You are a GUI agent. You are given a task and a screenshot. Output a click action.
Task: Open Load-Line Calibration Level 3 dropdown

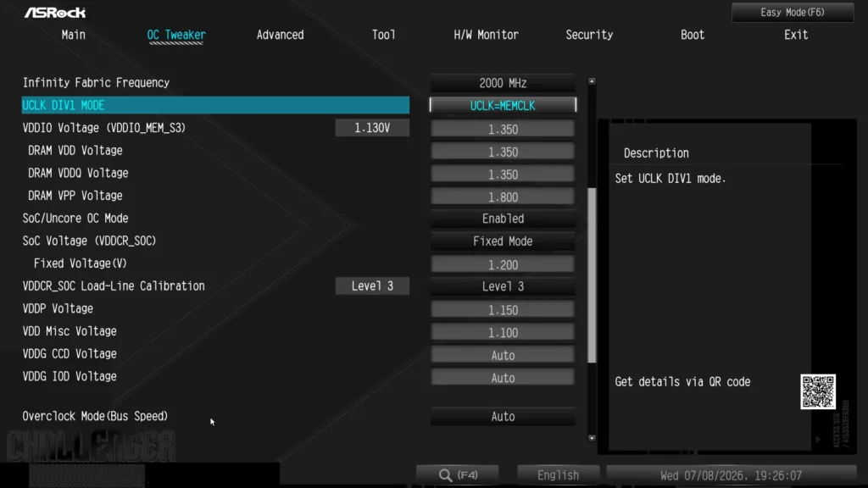503,286
